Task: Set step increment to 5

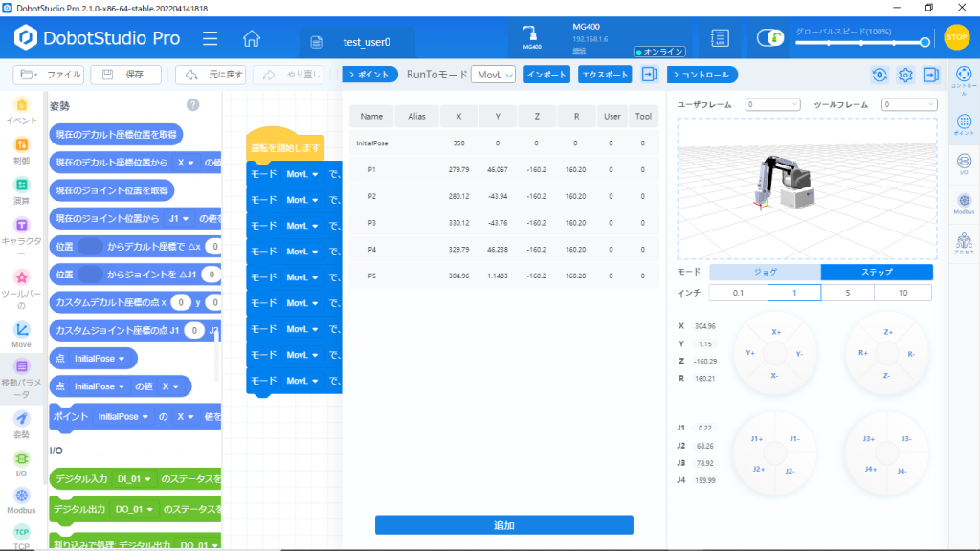Action: click(x=848, y=293)
